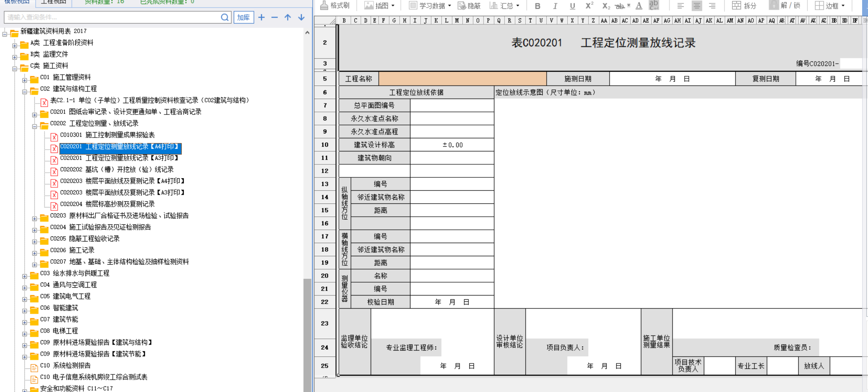Image resolution: width=868 pixels, height=392 pixels.
Task: Move item up with arrow icon
Action: 288,17
